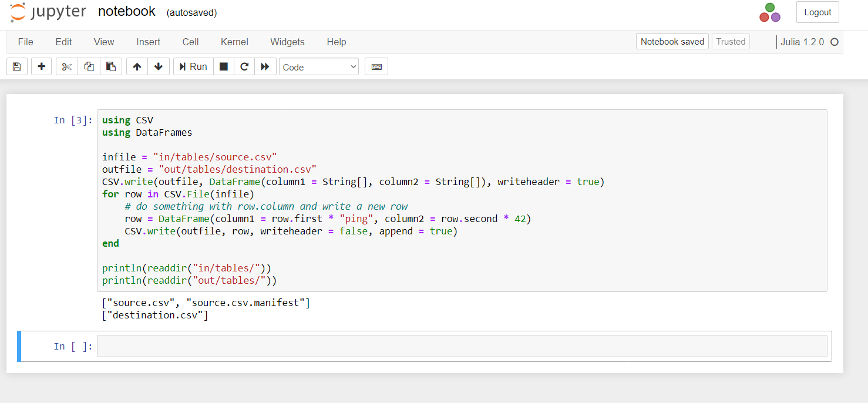The height and width of the screenshot is (403, 868).
Task: Interrupt the kernel with stop icon
Action: coord(223,66)
